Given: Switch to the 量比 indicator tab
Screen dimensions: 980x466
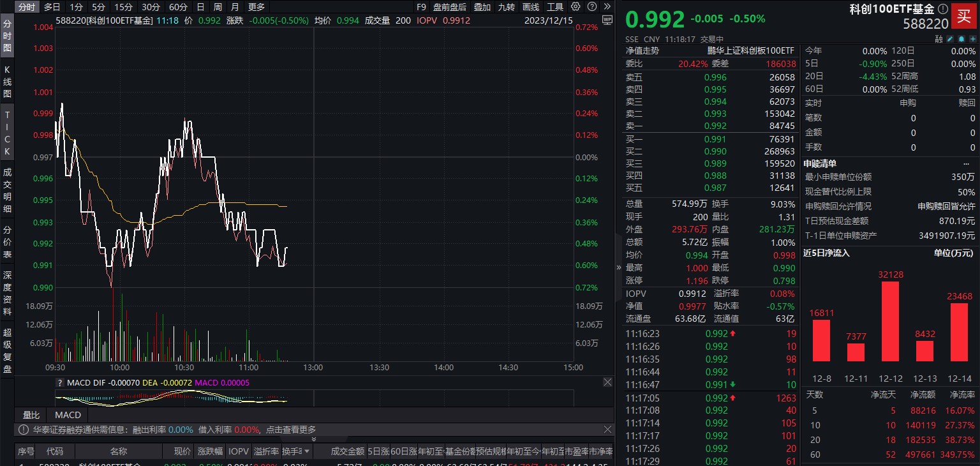Looking at the screenshot, I should pos(31,415).
